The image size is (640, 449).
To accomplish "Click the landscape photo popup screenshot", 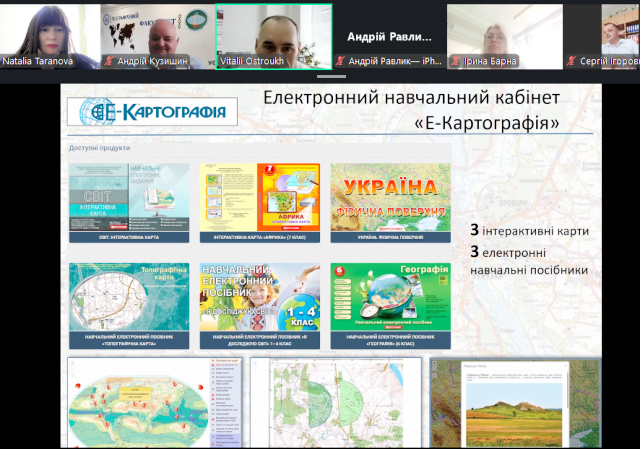I will point(516,403).
